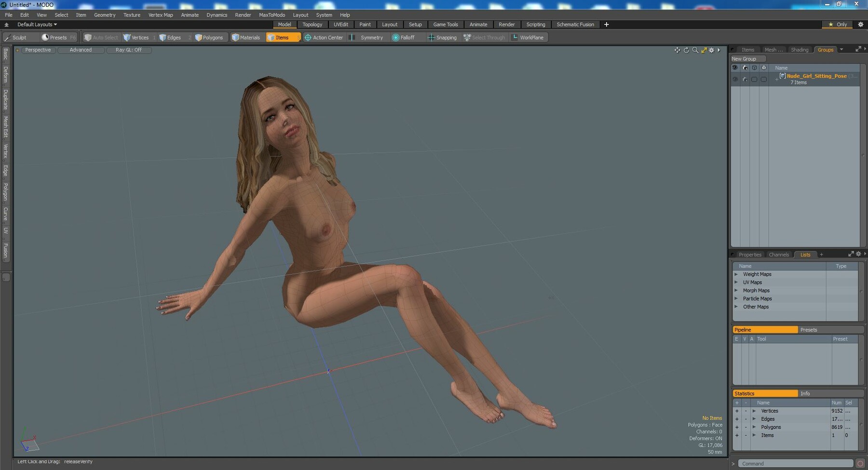
Task: Expand the Weight Maps list
Action: 736,274
